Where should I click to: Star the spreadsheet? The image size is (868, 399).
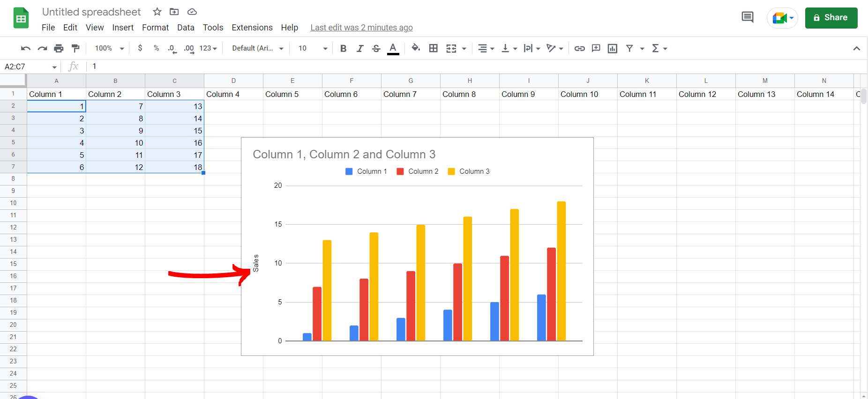pos(157,12)
